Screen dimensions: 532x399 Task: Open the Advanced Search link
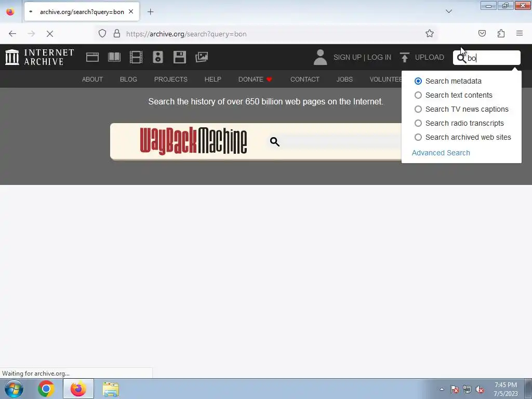pyautogui.click(x=441, y=153)
